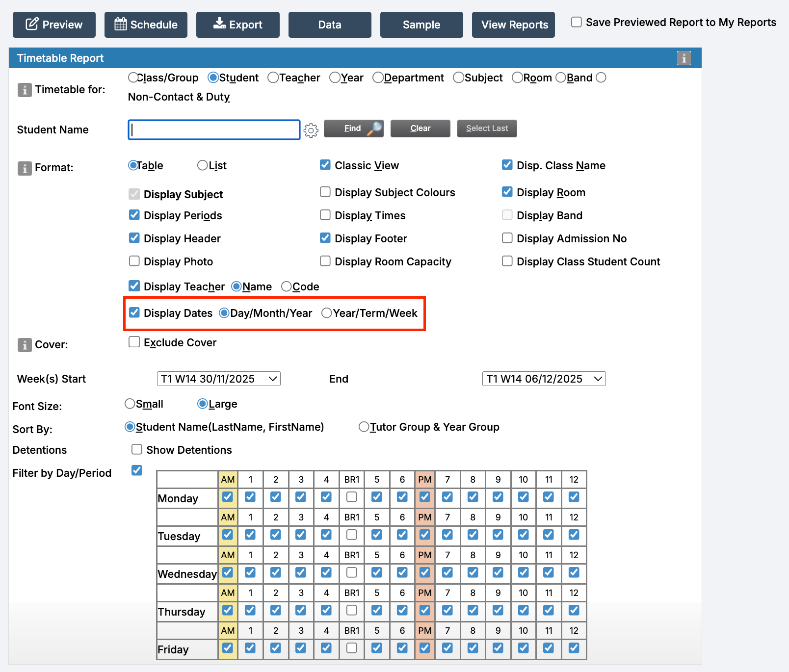This screenshot has width=789, height=672.
Task: Enable the Display Subject Colours checkbox
Action: (325, 192)
